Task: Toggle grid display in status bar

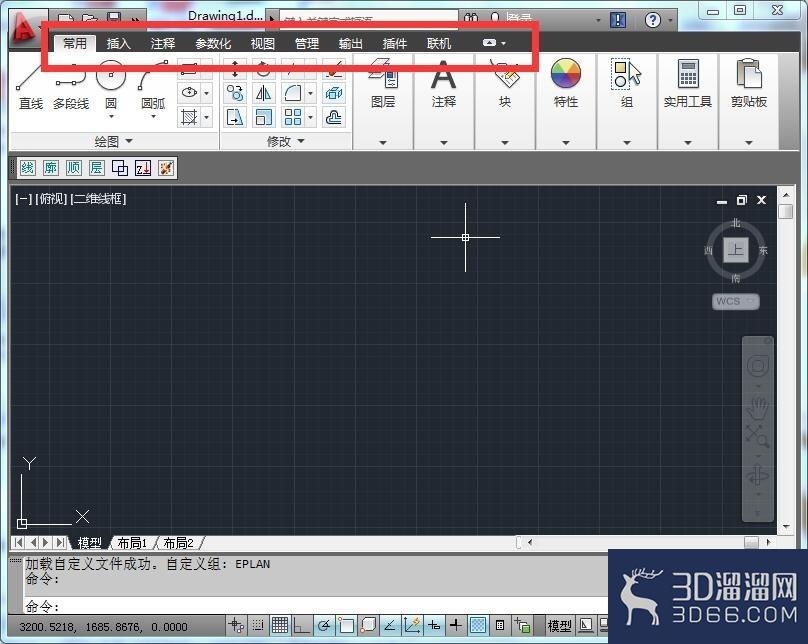Action: (x=280, y=625)
